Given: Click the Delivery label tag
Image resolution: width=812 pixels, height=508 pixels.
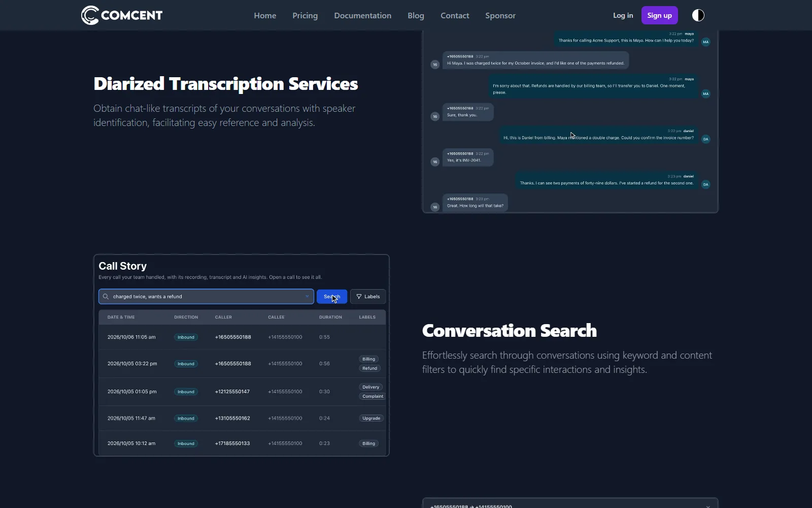Looking at the screenshot, I should pos(370,387).
